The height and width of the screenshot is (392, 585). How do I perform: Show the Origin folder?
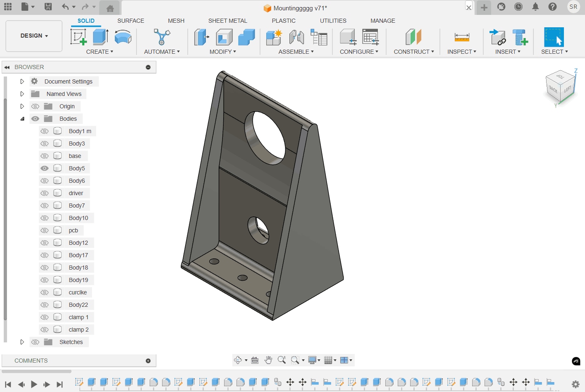pos(35,106)
